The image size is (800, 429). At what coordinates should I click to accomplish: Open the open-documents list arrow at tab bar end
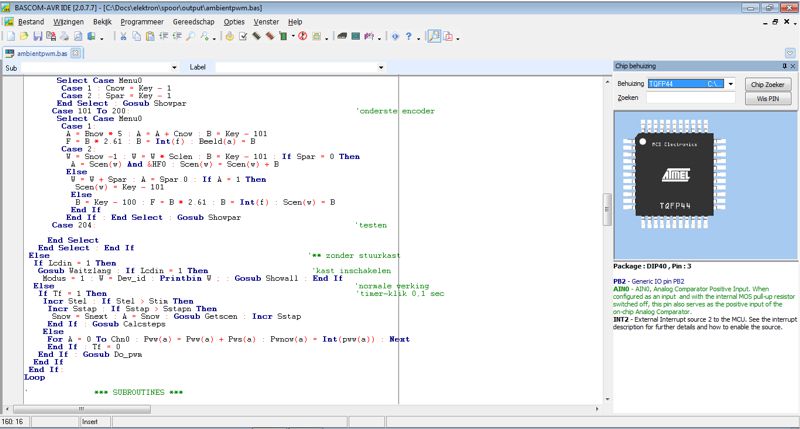(x=790, y=53)
